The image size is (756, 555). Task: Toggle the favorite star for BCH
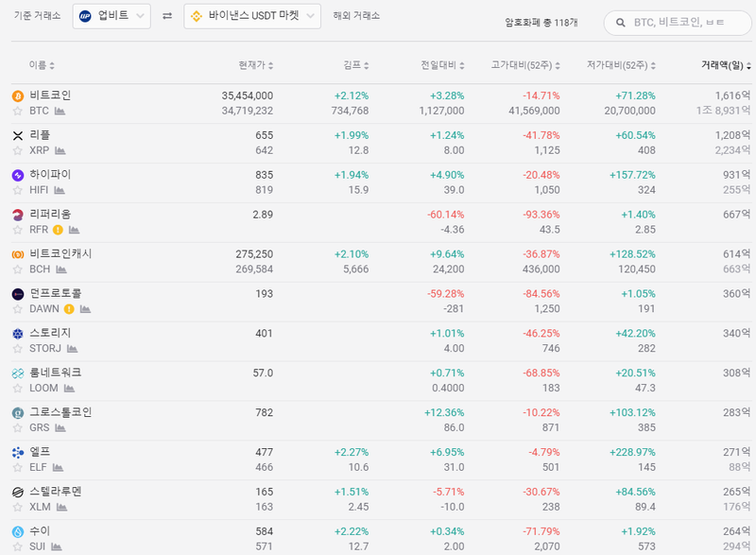pos(18,269)
